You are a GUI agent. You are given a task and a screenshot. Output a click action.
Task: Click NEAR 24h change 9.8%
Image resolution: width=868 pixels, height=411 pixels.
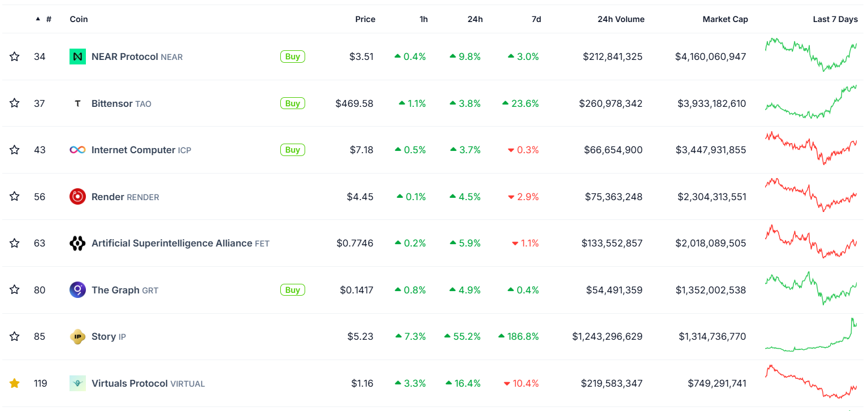[x=465, y=57]
